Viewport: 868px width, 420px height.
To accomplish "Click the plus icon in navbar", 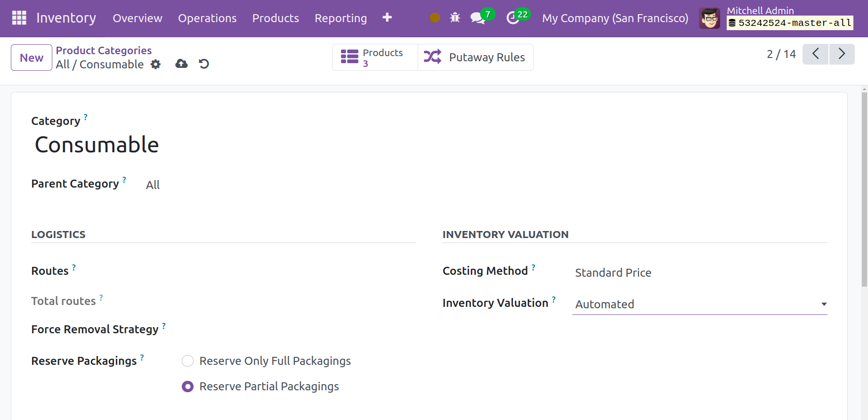I will (x=387, y=17).
